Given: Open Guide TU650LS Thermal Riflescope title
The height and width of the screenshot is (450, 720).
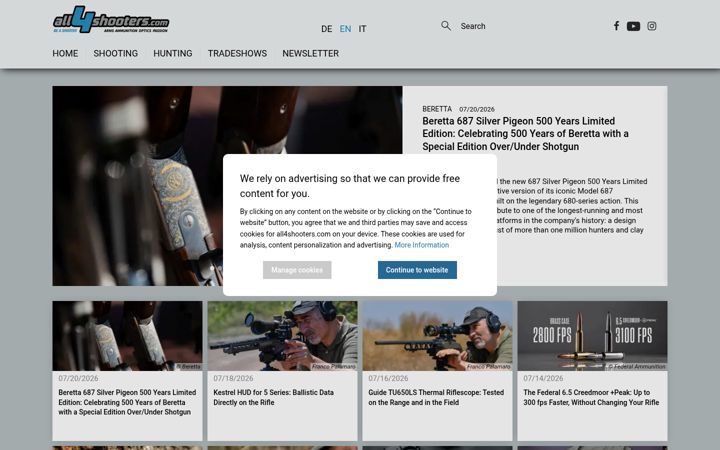Looking at the screenshot, I should [436, 397].
